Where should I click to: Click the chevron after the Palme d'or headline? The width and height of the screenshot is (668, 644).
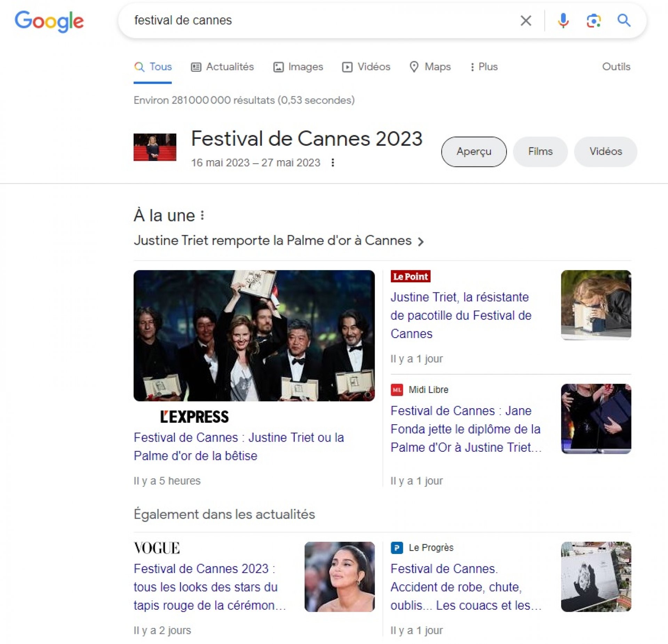[x=421, y=242]
